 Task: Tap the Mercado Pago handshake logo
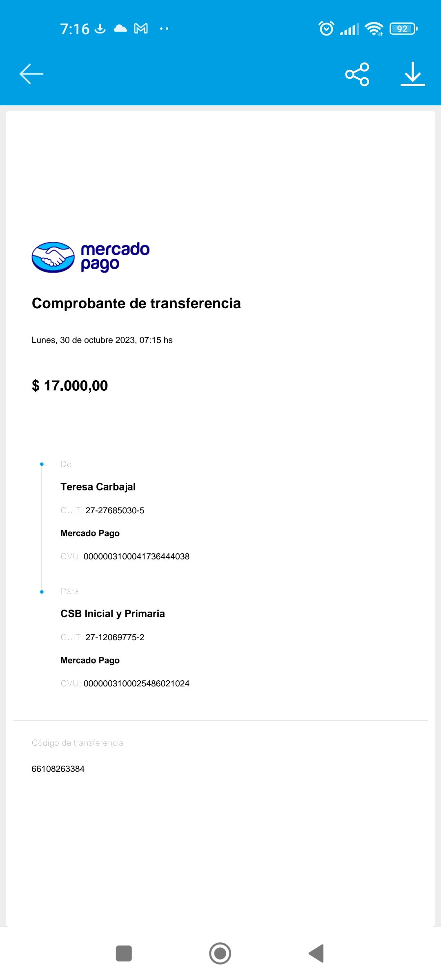tap(53, 257)
